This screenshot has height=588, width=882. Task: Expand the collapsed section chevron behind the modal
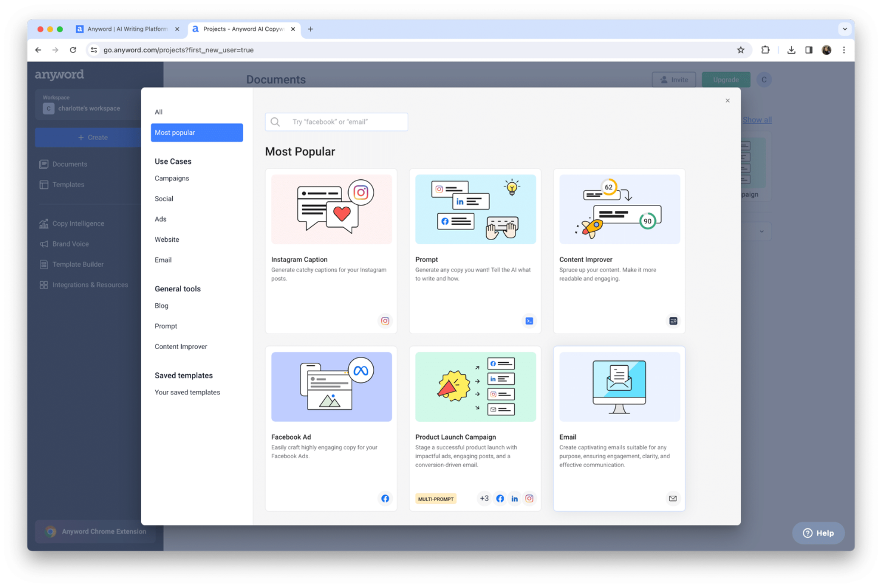point(762,231)
